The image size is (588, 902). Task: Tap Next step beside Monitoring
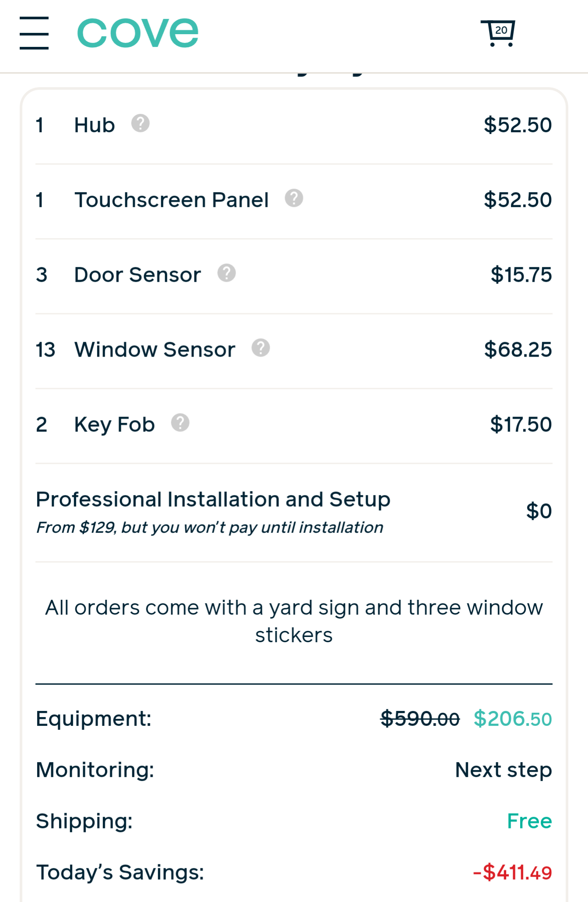(x=503, y=770)
